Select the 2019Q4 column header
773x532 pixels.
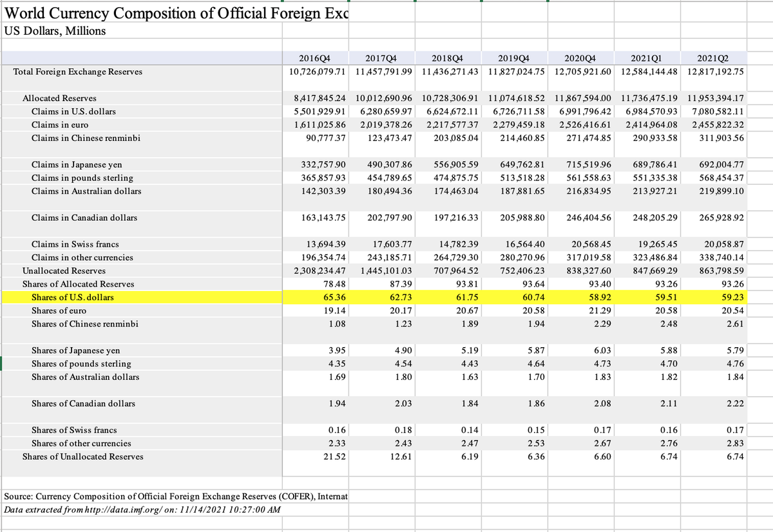[512, 59]
